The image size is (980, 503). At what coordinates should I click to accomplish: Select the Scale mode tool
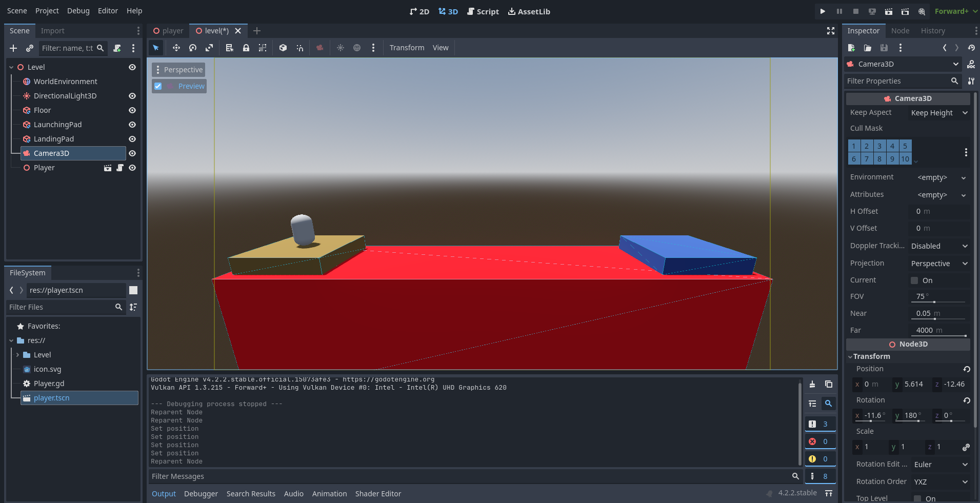pos(209,48)
